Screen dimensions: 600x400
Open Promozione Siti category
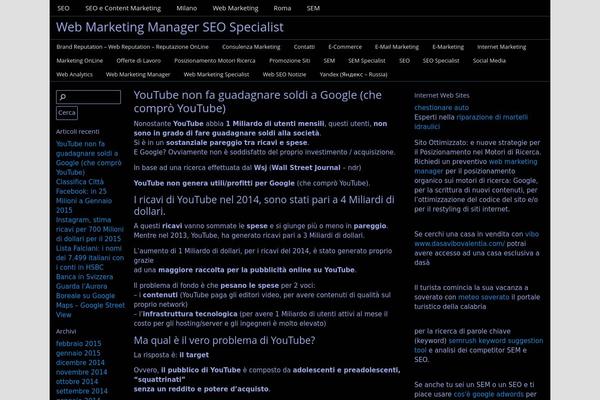point(290,61)
